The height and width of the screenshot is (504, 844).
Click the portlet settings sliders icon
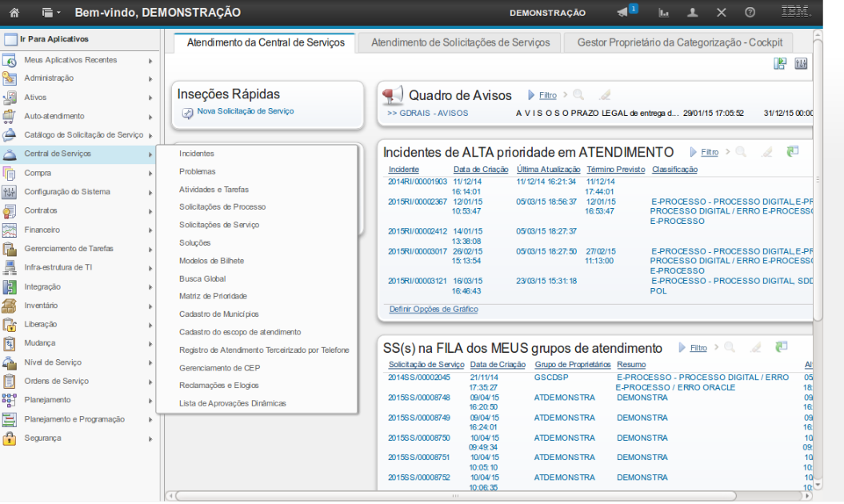pyautogui.click(x=801, y=64)
